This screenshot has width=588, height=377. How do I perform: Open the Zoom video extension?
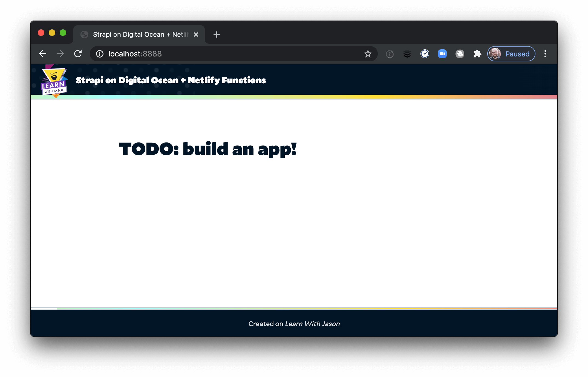pyautogui.click(x=443, y=54)
